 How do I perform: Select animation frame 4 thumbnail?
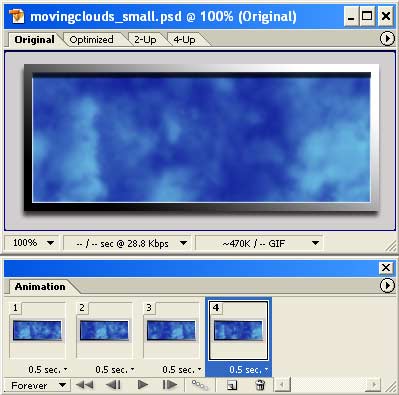(x=238, y=330)
